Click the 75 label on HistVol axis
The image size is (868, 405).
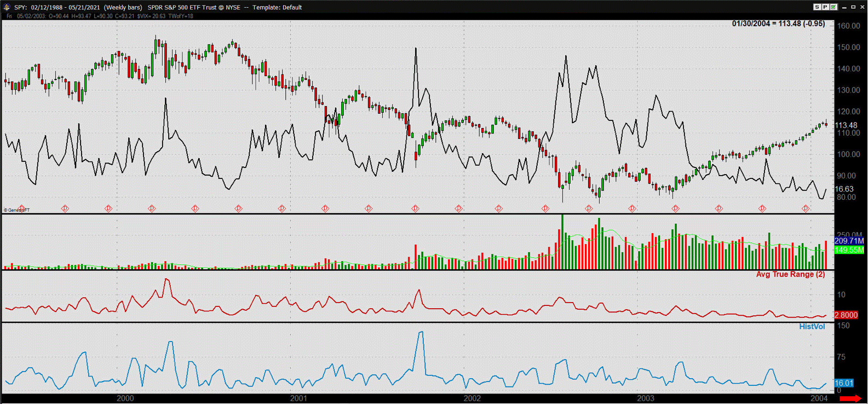pos(842,357)
